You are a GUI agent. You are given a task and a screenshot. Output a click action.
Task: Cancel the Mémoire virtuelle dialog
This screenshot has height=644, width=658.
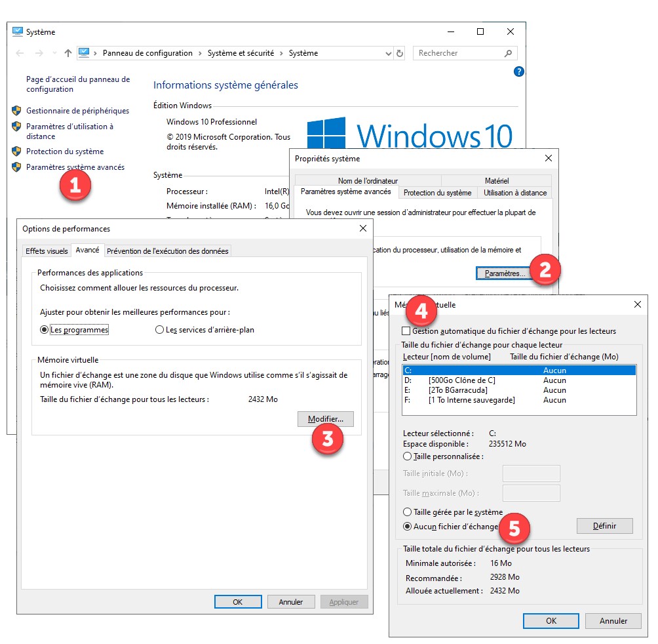[613, 621]
